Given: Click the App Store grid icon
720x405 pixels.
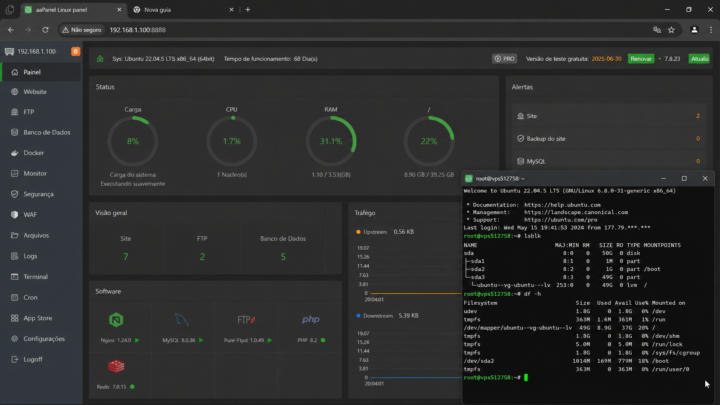Looking at the screenshot, I should pyautogui.click(x=15, y=318).
